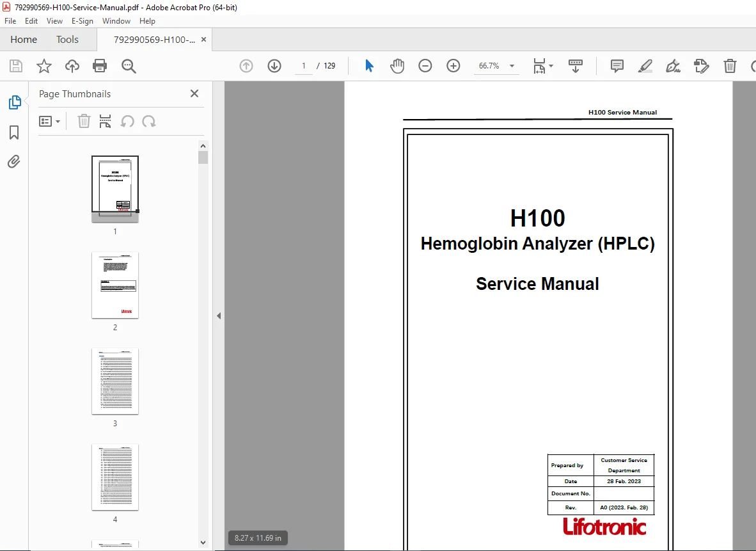Go to next page arrow
Screen dimensions: 756x551
274,66
